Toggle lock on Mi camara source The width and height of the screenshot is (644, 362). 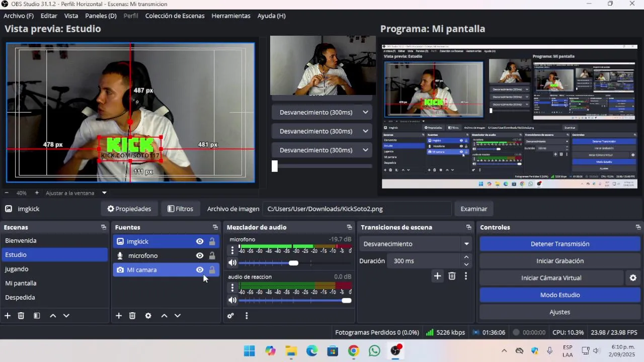click(212, 270)
